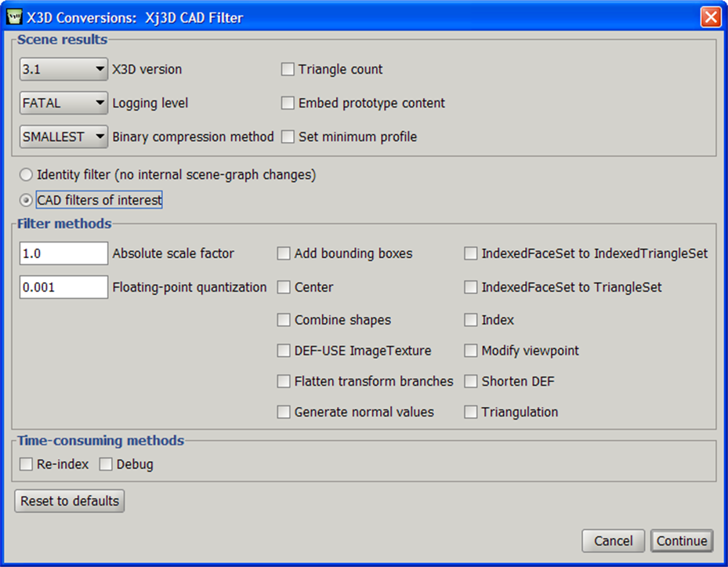
Task: Enable Add bounding boxes
Action: click(284, 253)
